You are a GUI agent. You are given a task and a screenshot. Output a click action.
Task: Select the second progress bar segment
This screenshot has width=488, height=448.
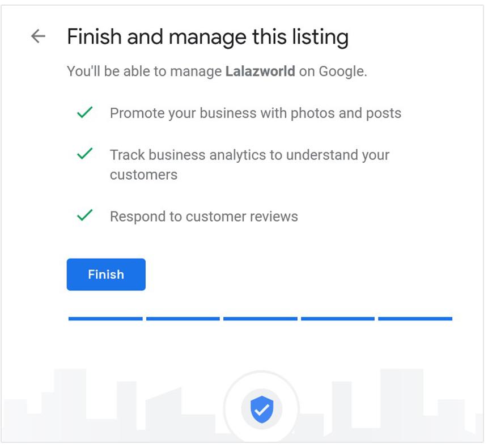pyautogui.click(x=183, y=319)
